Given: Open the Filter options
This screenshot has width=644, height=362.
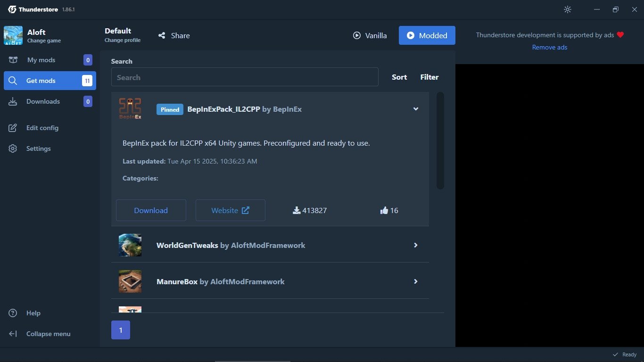Looking at the screenshot, I should coord(429,77).
